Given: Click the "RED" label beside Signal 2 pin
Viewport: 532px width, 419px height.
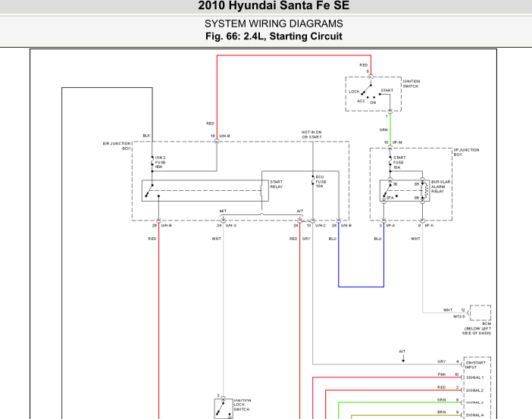Looking at the screenshot, I should (441, 387).
